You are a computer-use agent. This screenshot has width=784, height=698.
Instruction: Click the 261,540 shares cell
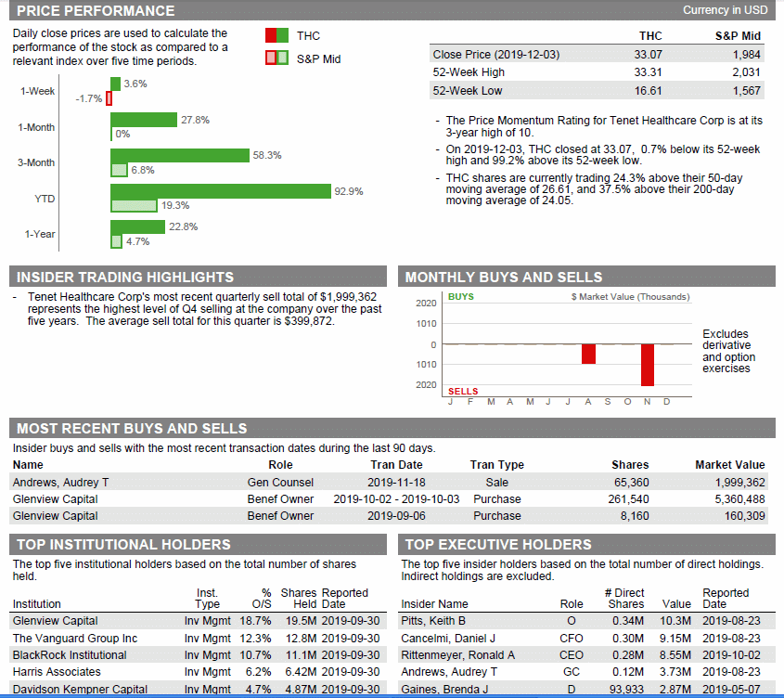(x=628, y=499)
